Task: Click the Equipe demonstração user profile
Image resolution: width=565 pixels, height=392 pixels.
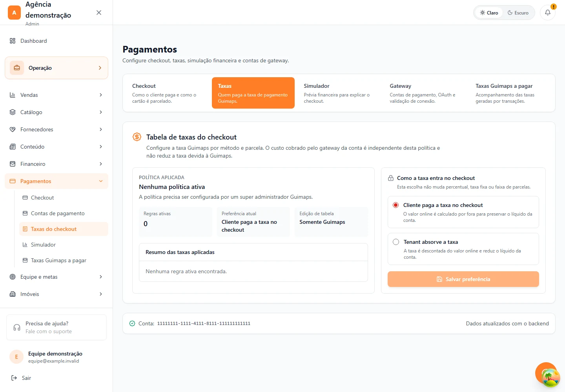Action: [x=56, y=357]
